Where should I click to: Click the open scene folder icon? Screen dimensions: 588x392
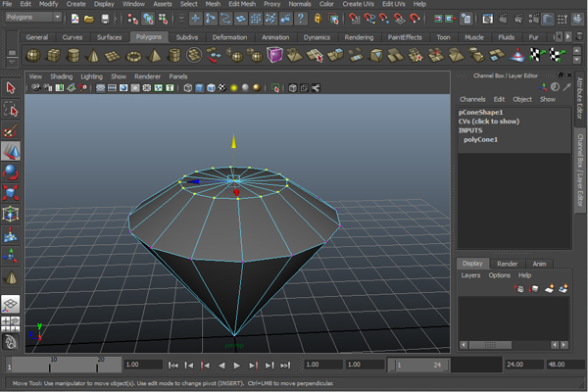click(89, 19)
